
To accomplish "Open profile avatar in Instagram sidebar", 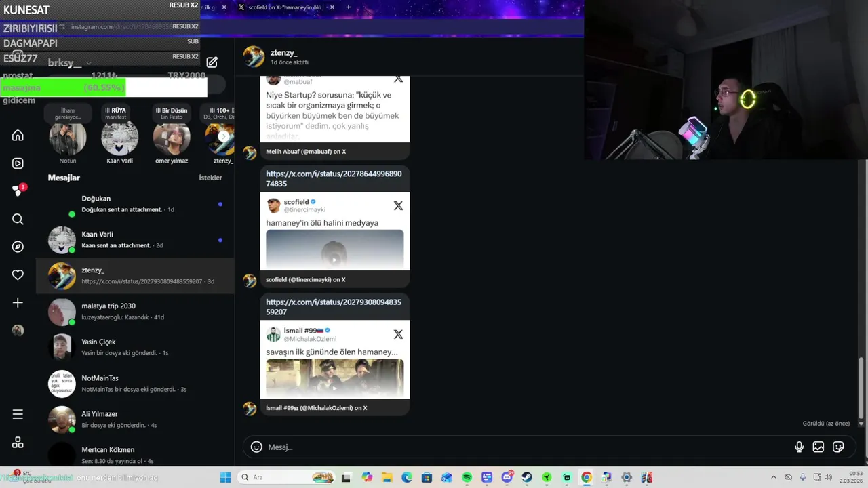I will coord(18,330).
